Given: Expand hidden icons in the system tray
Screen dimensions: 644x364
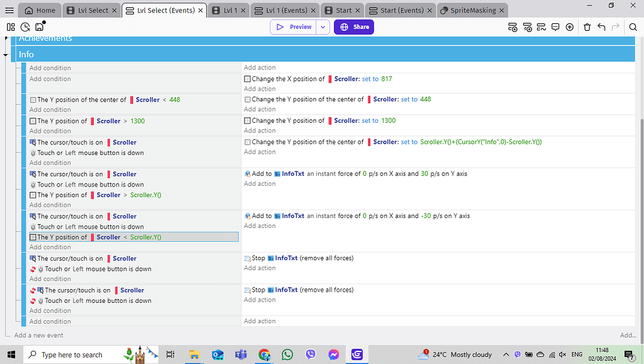Looking at the screenshot, I should [x=506, y=355].
